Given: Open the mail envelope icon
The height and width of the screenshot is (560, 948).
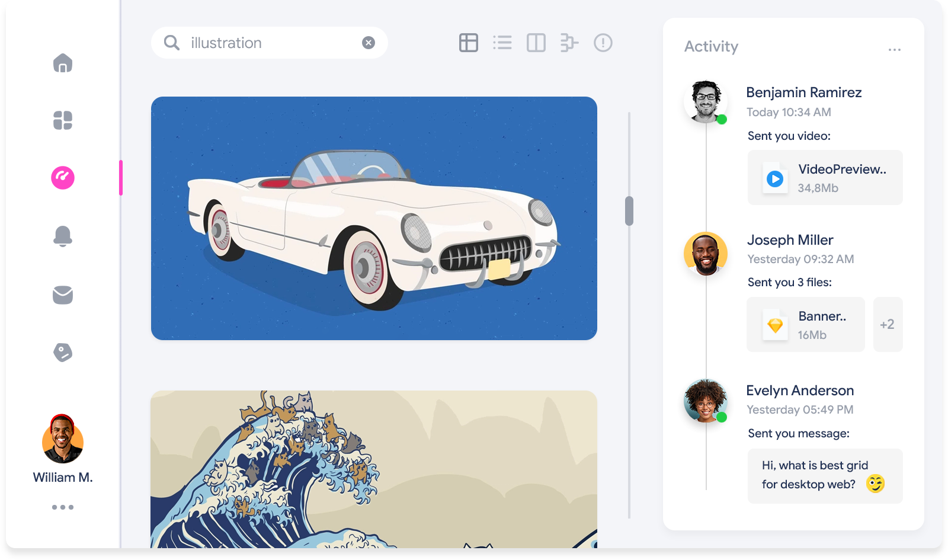Looking at the screenshot, I should (63, 295).
